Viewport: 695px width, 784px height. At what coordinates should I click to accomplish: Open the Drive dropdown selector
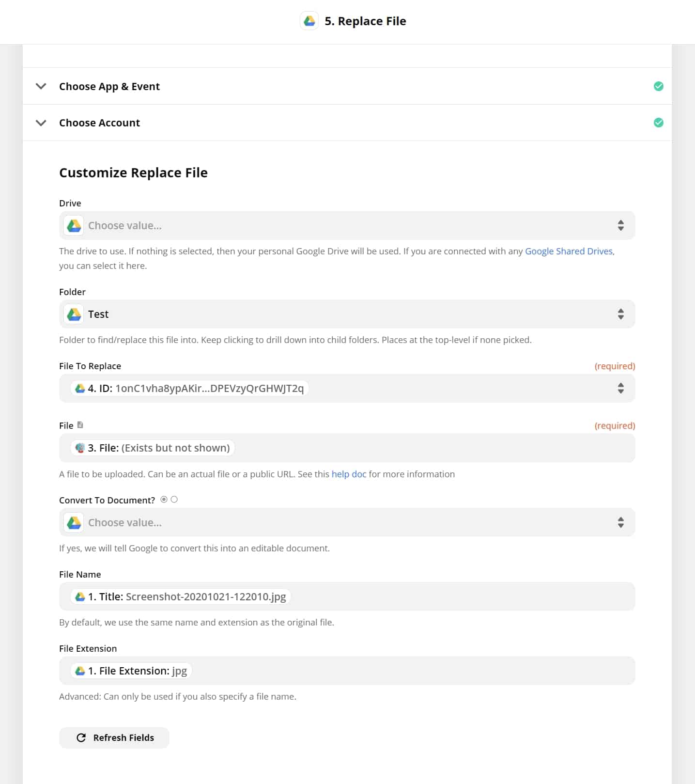pyautogui.click(x=620, y=225)
